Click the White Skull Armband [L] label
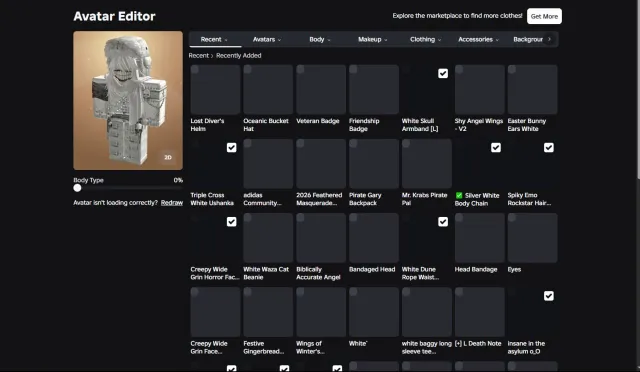The image size is (640, 372). tap(420, 125)
